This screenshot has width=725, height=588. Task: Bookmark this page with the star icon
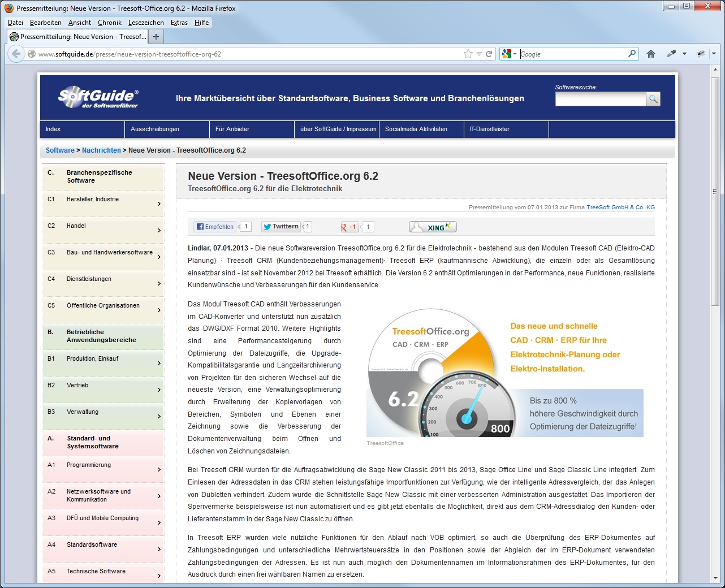(468, 54)
